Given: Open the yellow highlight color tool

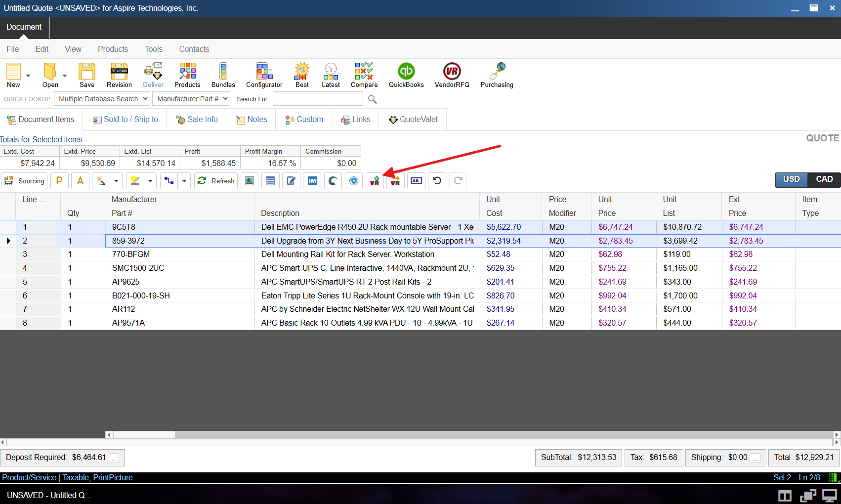Looking at the screenshot, I should tap(135, 181).
